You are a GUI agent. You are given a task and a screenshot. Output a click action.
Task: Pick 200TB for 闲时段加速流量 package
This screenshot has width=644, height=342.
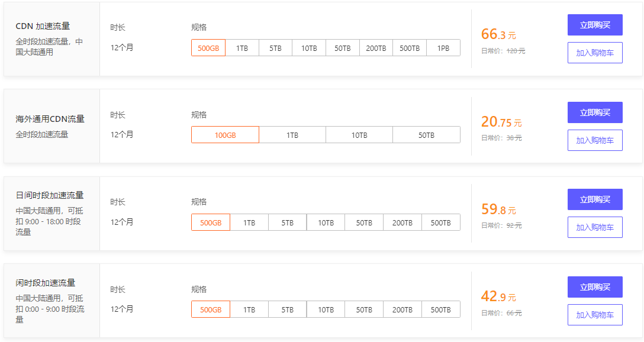pyautogui.click(x=402, y=309)
